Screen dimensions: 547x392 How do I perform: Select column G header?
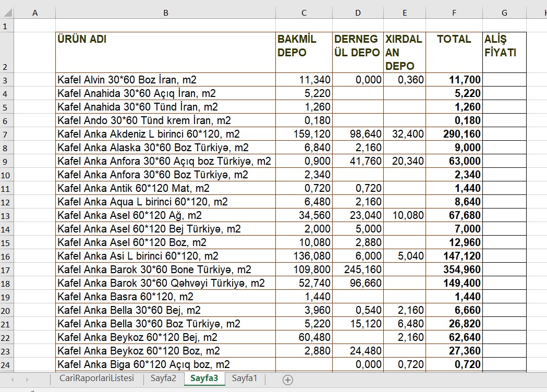pyautogui.click(x=504, y=13)
